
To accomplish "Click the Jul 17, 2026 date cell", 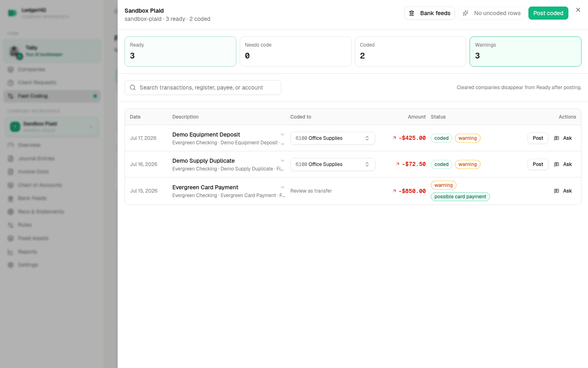I will tap(143, 138).
